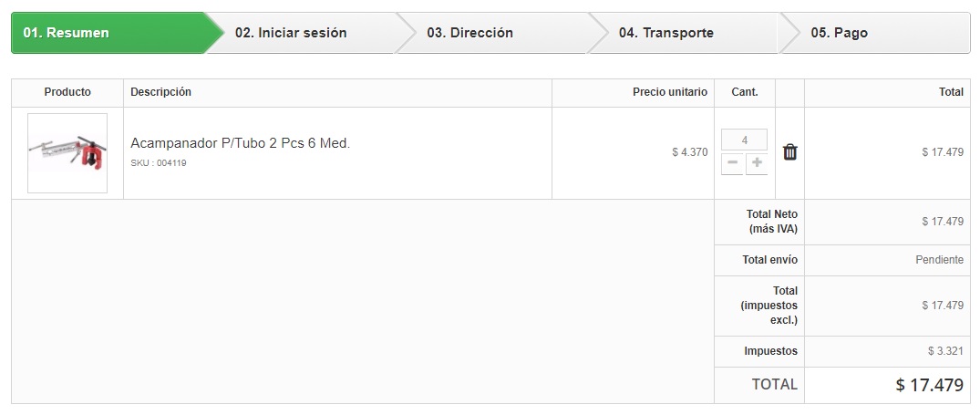This screenshot has height=415, width=980.
Task: Delete the product with the trash icon
Action: (x=790, y=152)
